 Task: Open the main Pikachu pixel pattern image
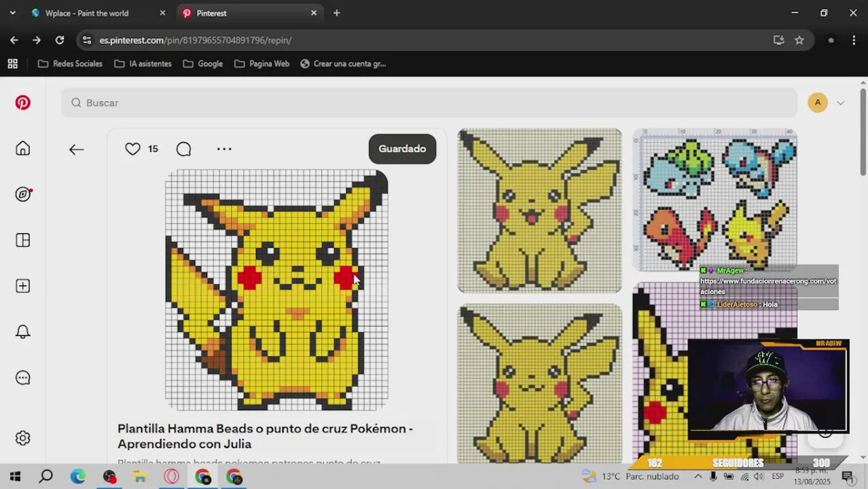click(276, 290)
